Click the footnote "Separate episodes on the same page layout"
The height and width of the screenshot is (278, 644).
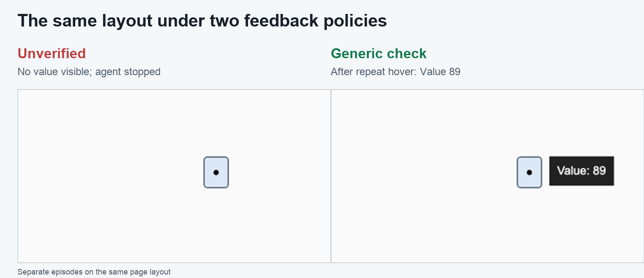tap(94, 272)
